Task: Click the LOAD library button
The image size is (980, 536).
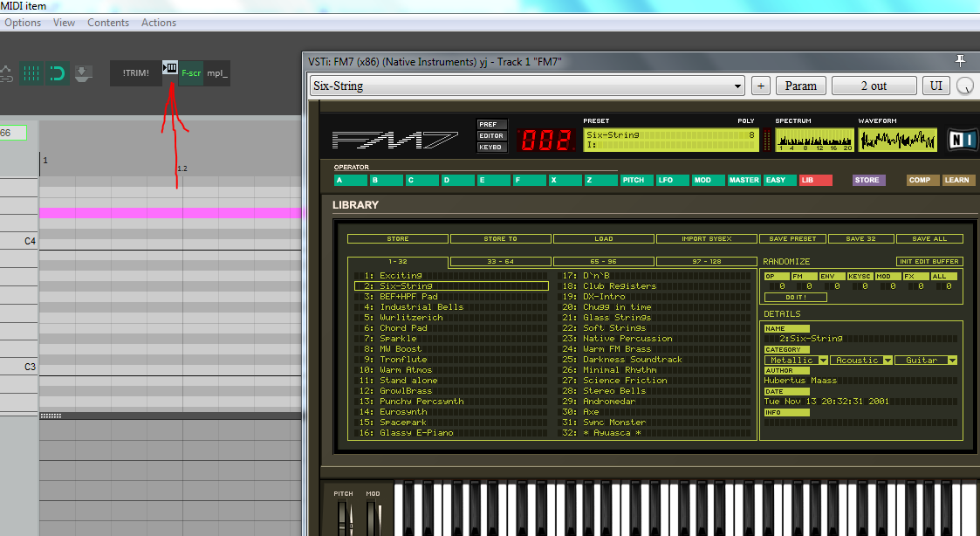Action: pos(604,239)
